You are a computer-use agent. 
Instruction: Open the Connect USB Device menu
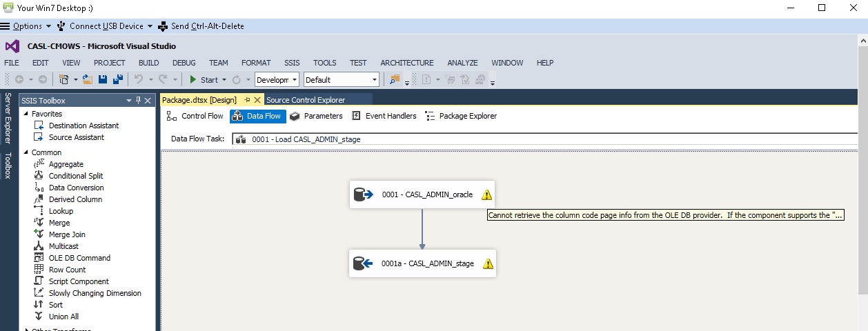point(106,26)
